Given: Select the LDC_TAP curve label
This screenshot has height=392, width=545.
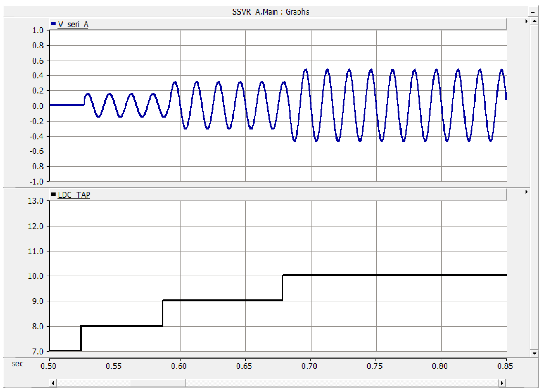Looking at the screenshot, I should point(74,195).
